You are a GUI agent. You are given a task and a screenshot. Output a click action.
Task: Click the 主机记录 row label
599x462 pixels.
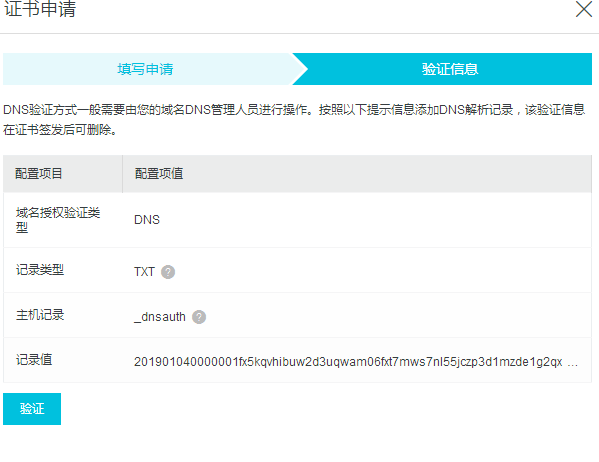coord(40,315)
